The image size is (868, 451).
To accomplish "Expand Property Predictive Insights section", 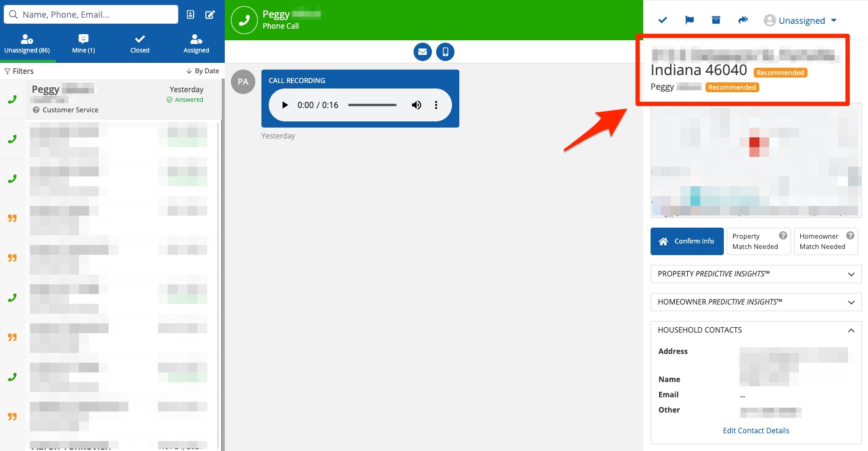I will pos(756,274).
